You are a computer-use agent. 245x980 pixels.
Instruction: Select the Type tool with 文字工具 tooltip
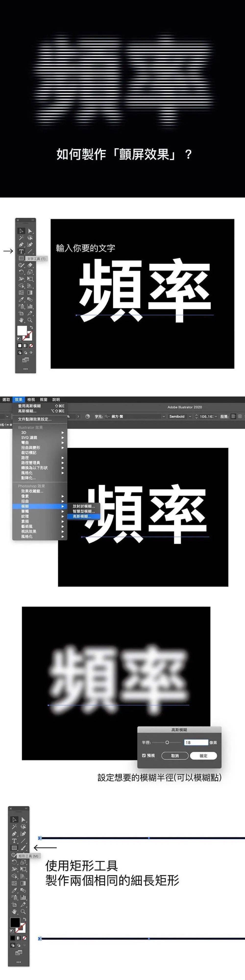[x=21, y=251]
